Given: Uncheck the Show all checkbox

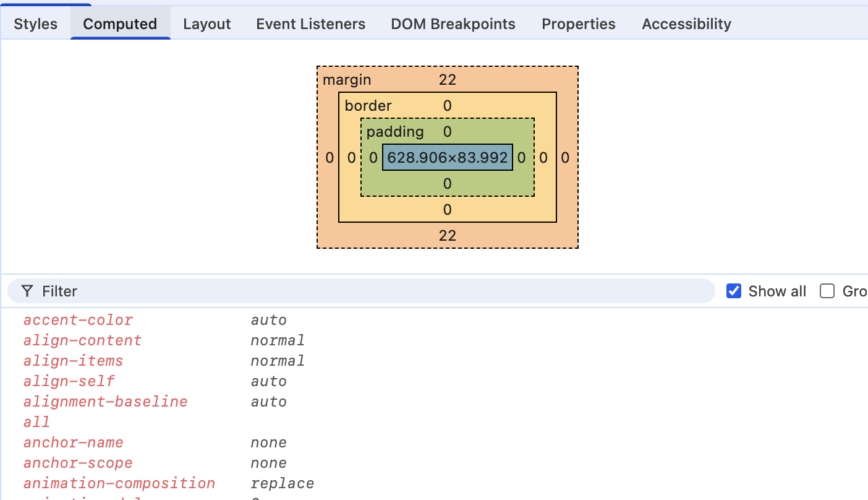Looking at the screenshot, I should (734, 291).
